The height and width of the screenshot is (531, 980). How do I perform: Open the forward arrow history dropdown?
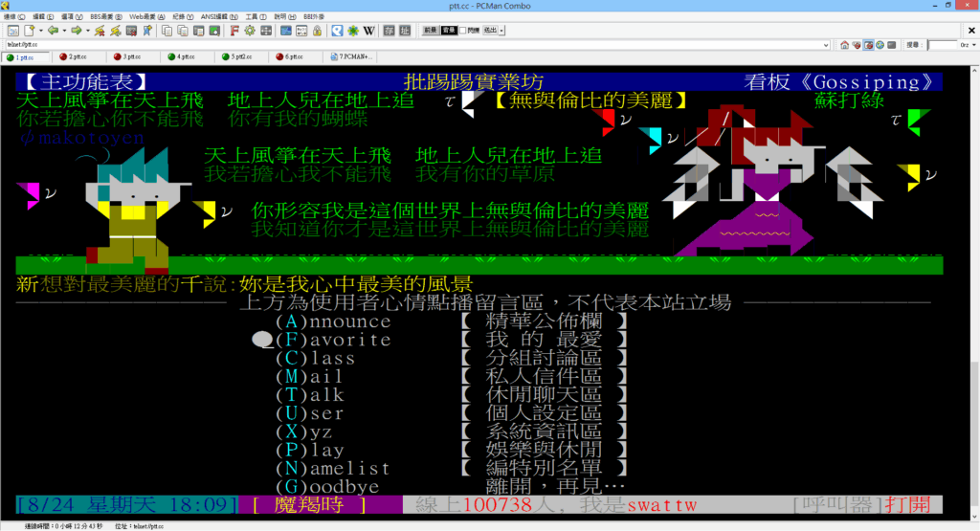pyautogui.click(x=87, y=31)
